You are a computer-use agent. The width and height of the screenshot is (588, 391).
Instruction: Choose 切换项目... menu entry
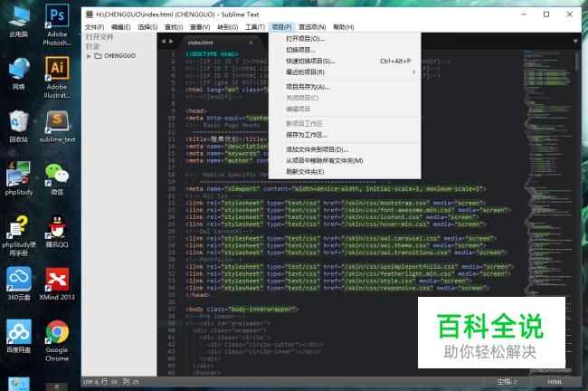345,50
